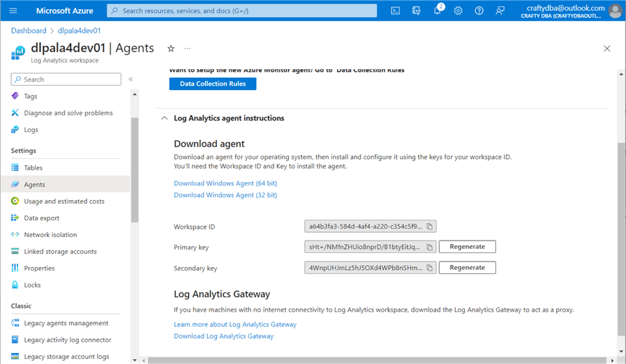
Task: Open dlpala4dev01 breadcrumb link
Action: tap(79, 31)
